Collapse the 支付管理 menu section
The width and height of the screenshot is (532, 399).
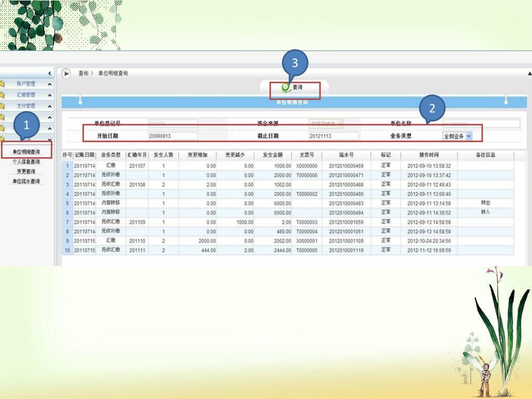(x=49, y=106)
